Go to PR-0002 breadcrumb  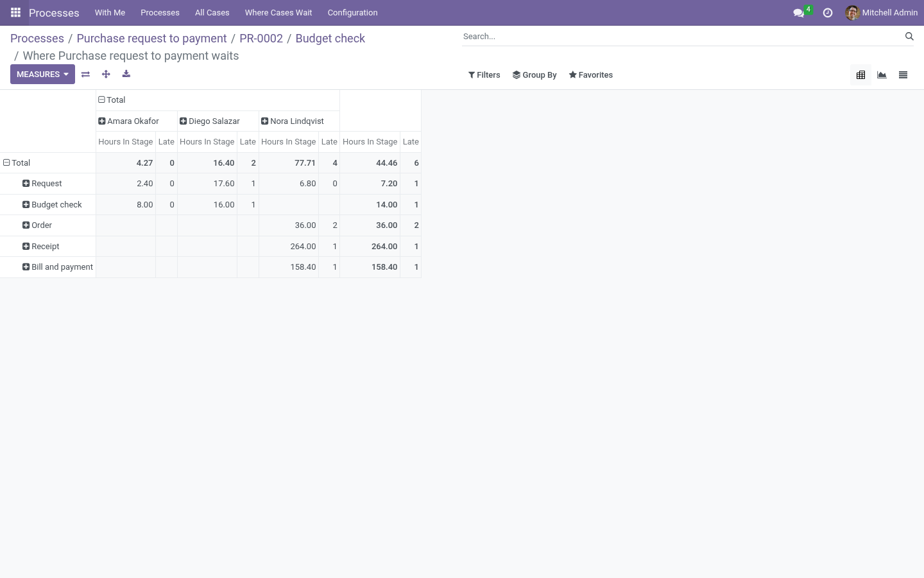click(x=261, y=39)
